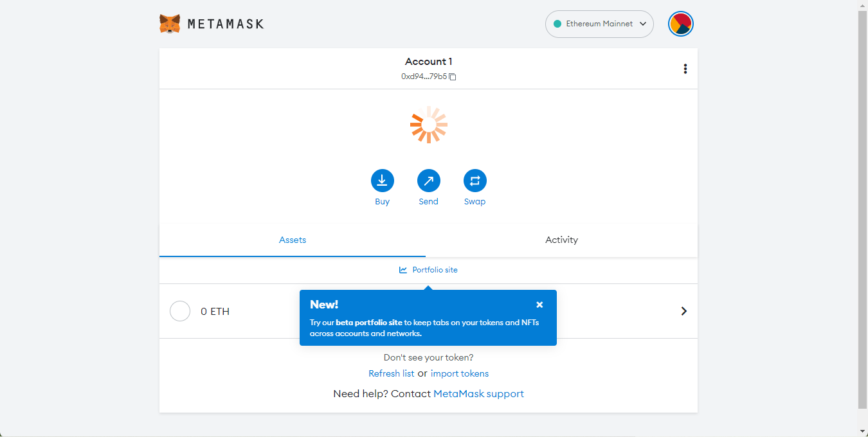
Task: Click the Account 1 name
Action: (428, 62)
